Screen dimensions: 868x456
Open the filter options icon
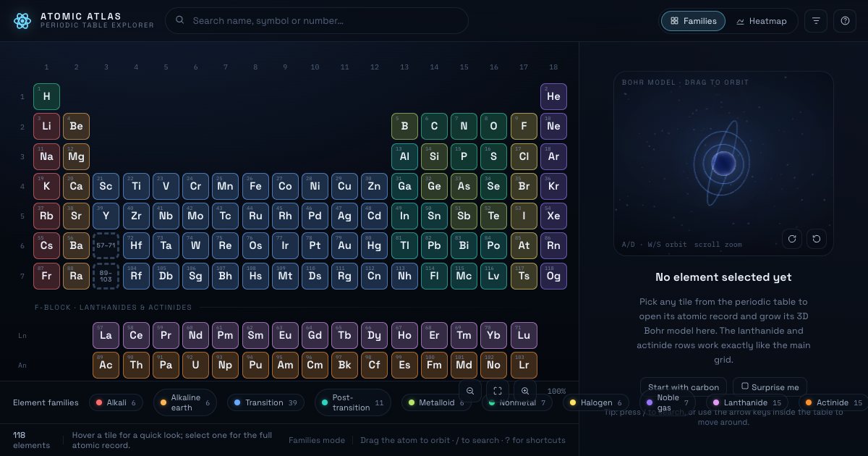tap(816, 21)
